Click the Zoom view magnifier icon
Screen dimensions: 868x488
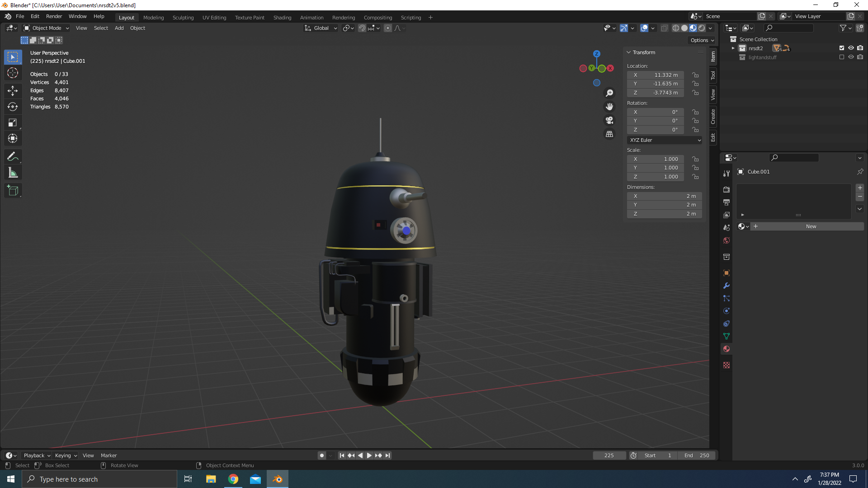609,93
